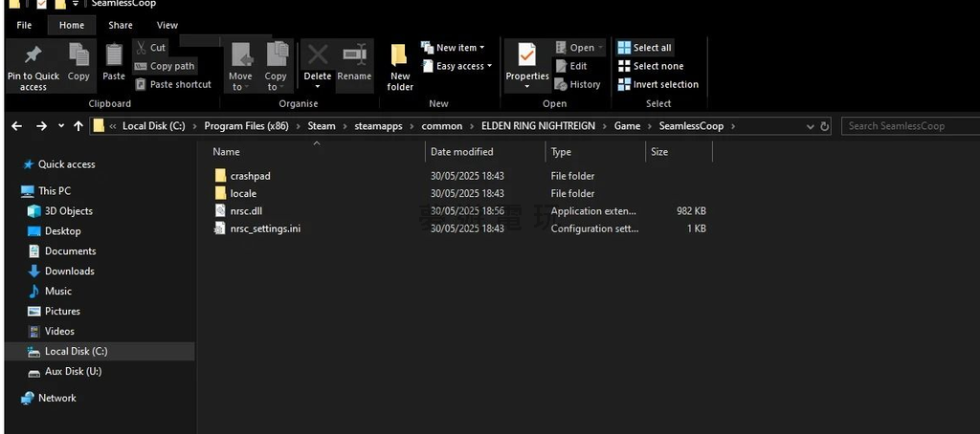Click the Copy path button
The height and width of the screenshot is (434, 980).
[x=165, y=66]
